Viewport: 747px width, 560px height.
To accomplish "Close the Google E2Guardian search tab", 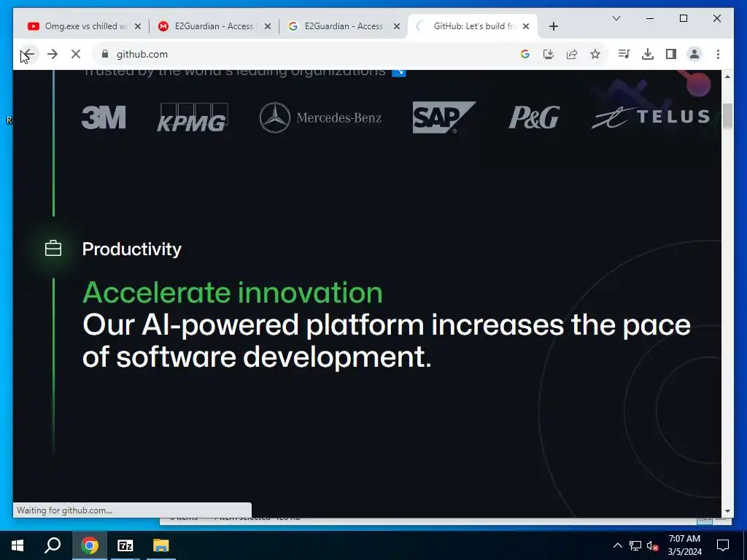I will [x=396, y=26].
